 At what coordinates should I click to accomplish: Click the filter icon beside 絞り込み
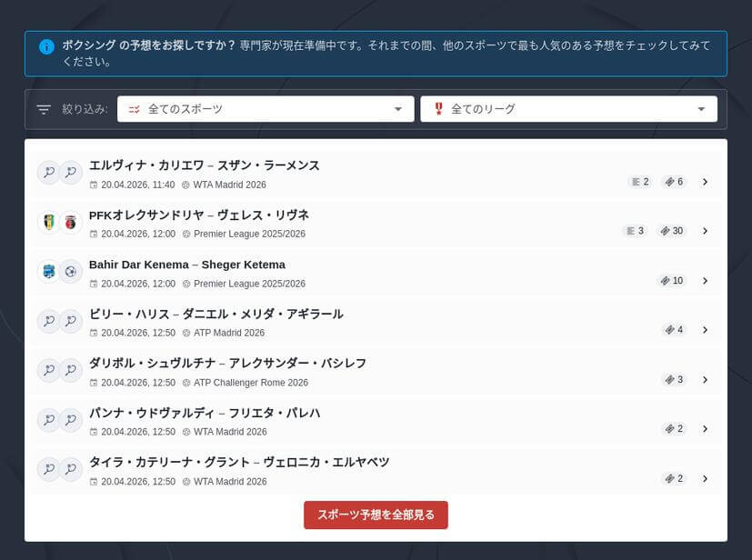tap(44, 109)
